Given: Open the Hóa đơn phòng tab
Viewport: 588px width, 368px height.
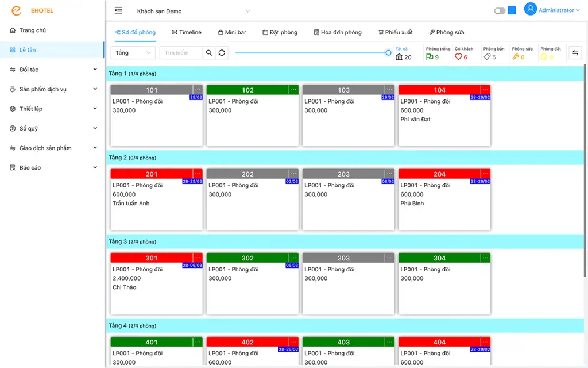Looking at the screenshot, I should coord(338,32).
